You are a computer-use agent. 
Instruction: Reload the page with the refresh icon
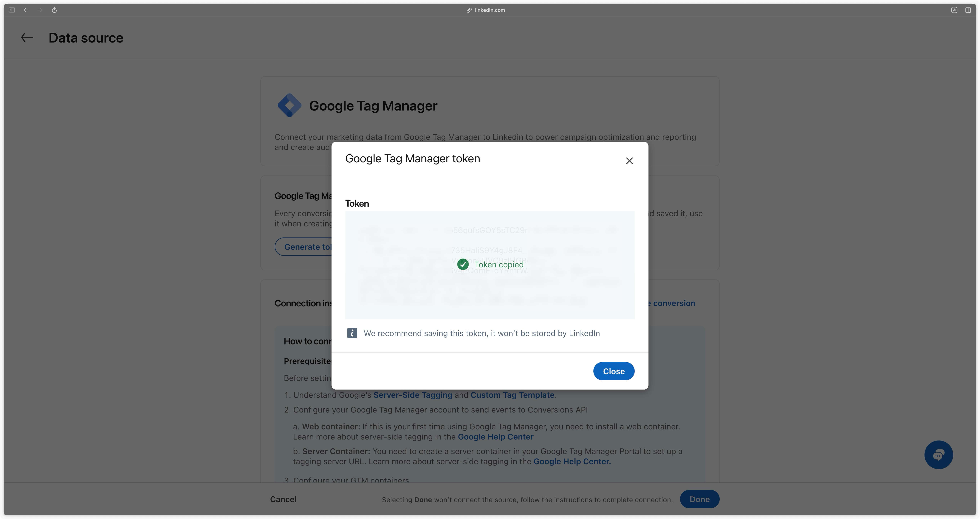(54, 10)
